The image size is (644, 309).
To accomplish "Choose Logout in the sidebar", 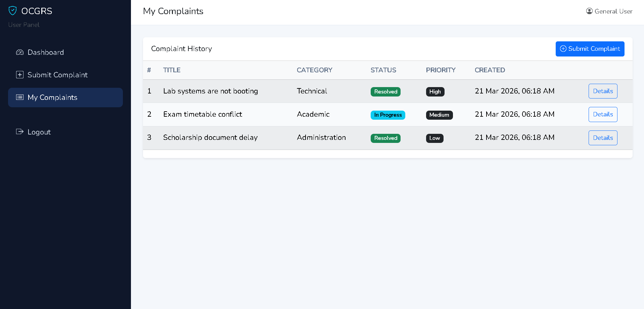I will click(65, 132).
